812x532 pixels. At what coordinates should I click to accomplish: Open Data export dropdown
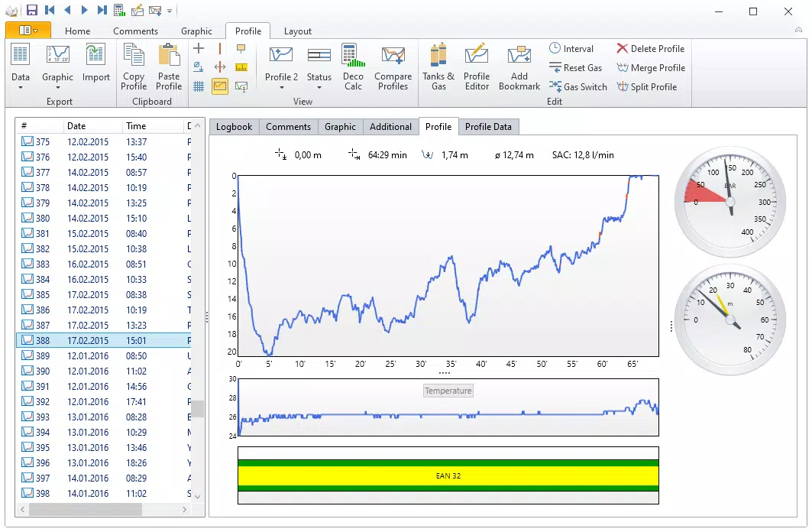point(20,66)
